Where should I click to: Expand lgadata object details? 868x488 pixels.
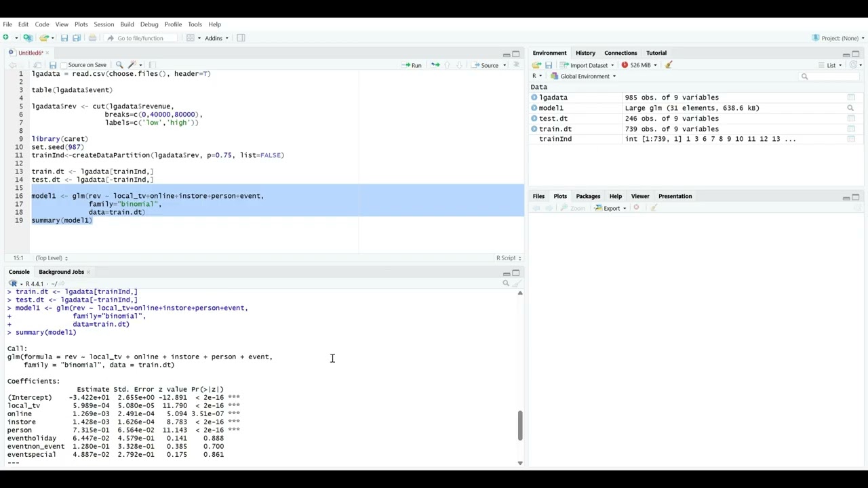534,98
